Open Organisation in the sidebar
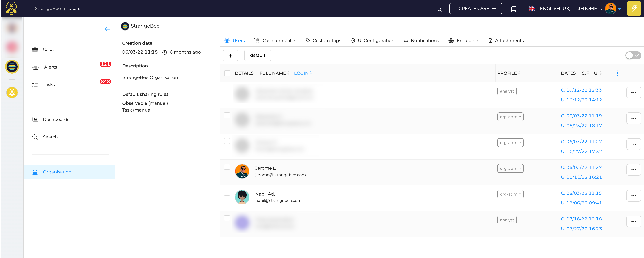This screenshot has height=258, width=644. coord(69,172)
